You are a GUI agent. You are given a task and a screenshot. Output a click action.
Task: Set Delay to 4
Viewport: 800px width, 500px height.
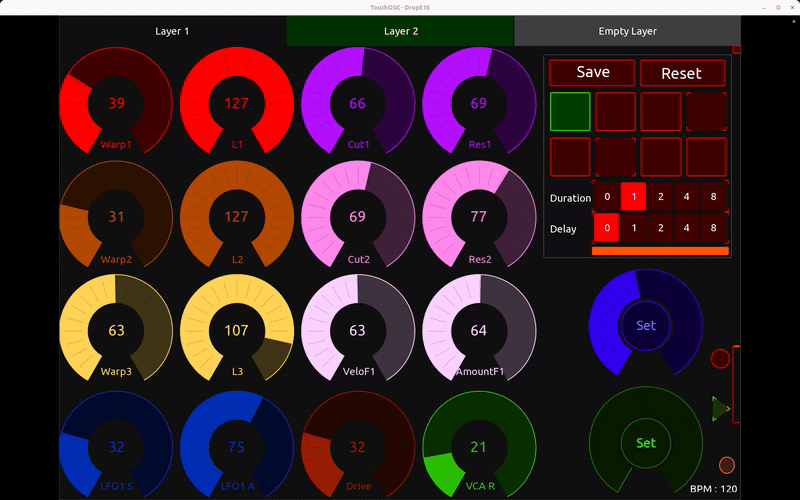(687, 228)
